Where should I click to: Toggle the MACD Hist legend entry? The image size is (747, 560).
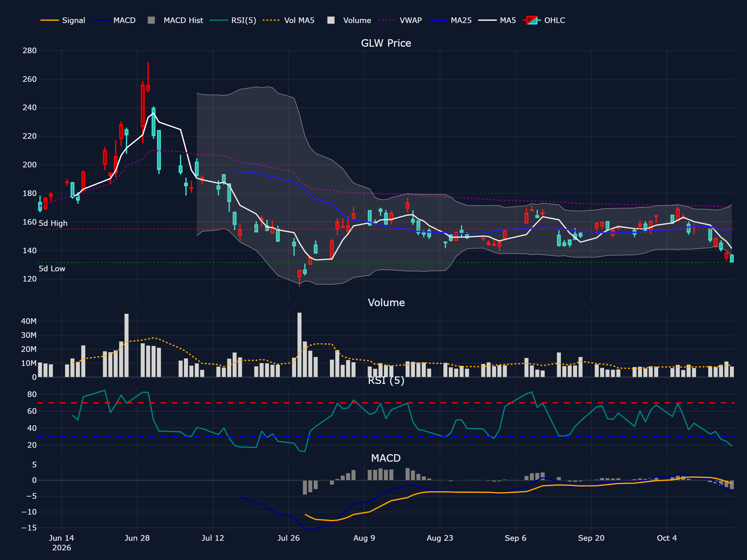pyautogui.click(x=176, y=20)
